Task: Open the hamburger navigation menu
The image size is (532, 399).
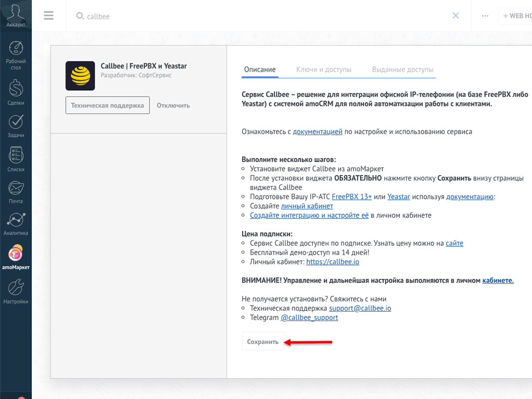Action: (x=48, y=16)
